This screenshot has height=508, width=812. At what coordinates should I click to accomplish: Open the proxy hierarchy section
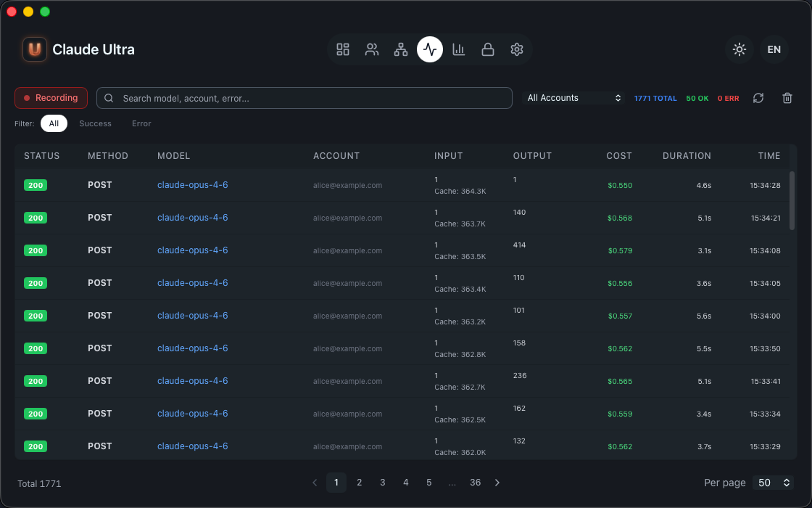401,49
